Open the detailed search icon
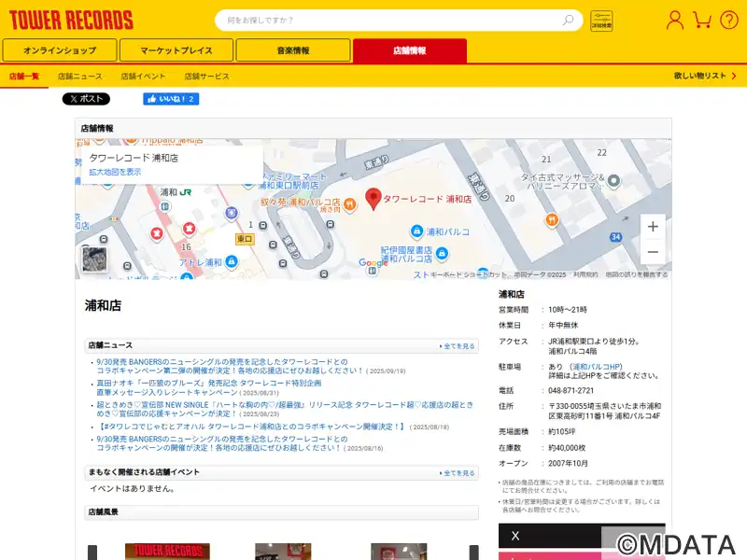Screen dimensions: 747x560 (601, 21)
